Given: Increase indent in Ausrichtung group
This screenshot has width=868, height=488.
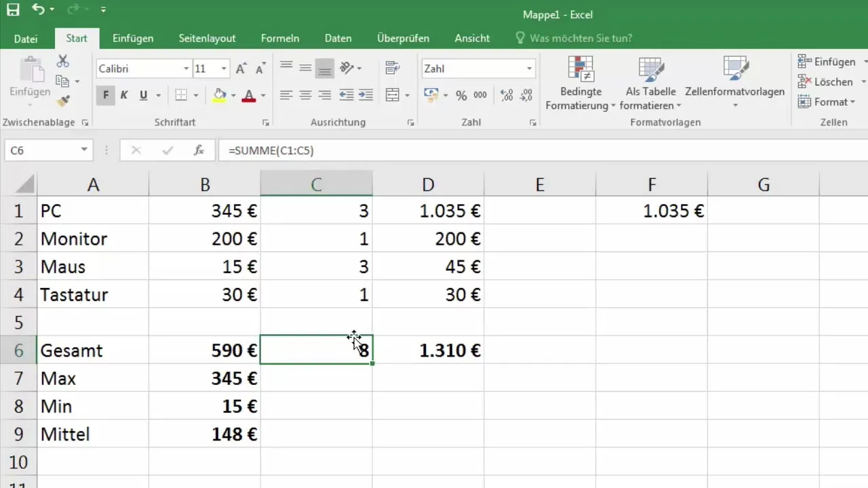Looking at the screenshot, I should point(366,96).
